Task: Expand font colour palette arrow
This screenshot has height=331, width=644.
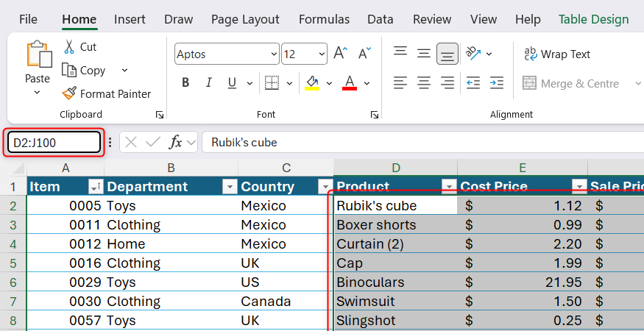Action: (x=367, y=83)
